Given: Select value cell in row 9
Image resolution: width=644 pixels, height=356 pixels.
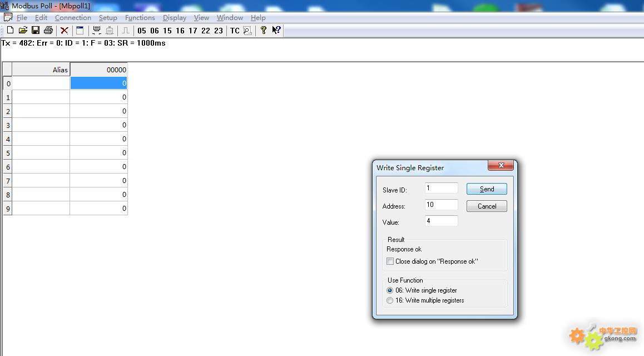Looking at the screenshot, I should (x=99, y=209).
